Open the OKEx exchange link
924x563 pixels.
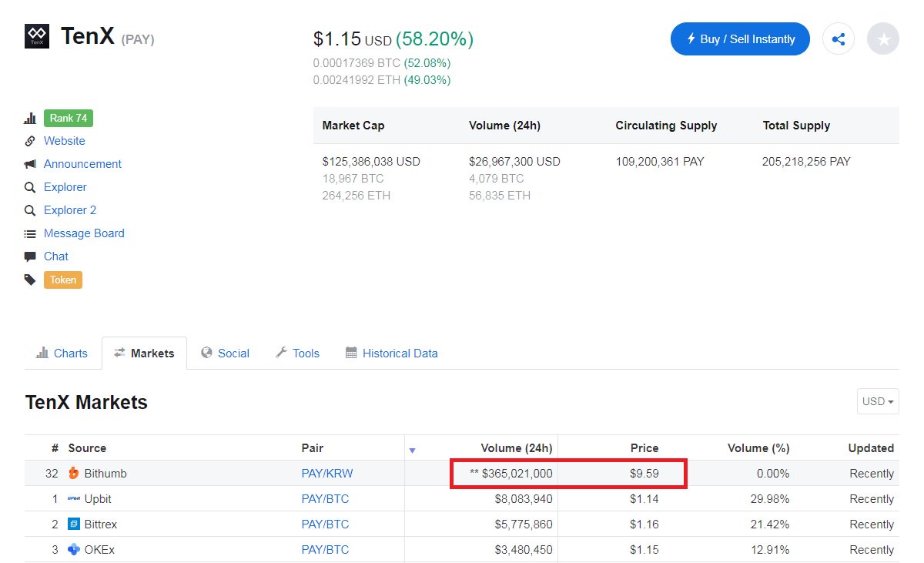pyautogui.click(x=99, y=550)
